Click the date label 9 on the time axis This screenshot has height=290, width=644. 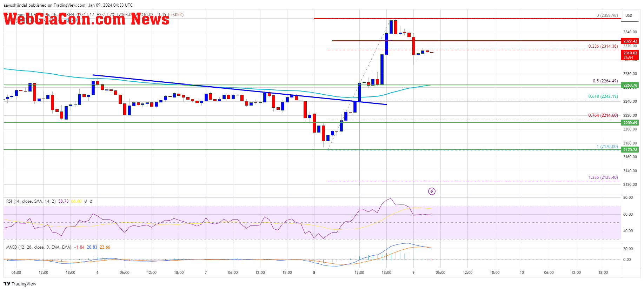click(x=413, y=272)
